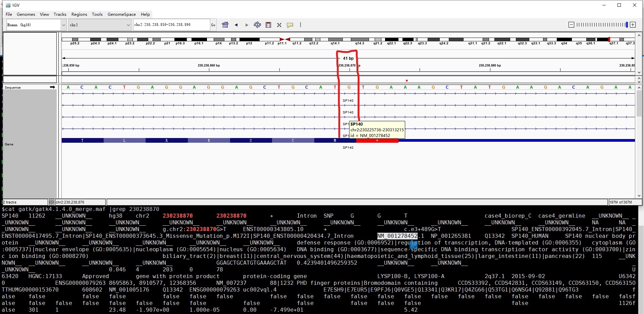Click the 230,238,860 bp ruler label

tap(209, 65)
